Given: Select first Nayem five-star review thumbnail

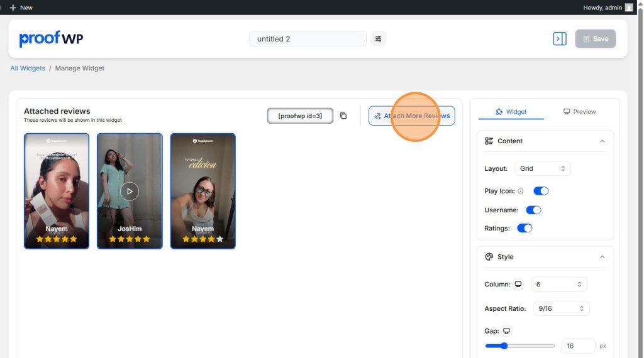Looking at the screenshot, I should pyautogui.click(x=56, y=191).
